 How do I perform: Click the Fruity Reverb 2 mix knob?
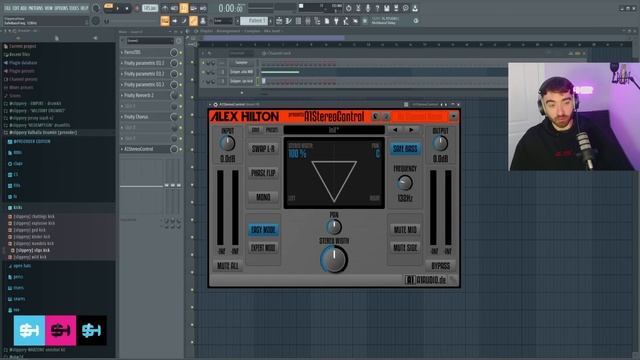(x=173, y=96)
